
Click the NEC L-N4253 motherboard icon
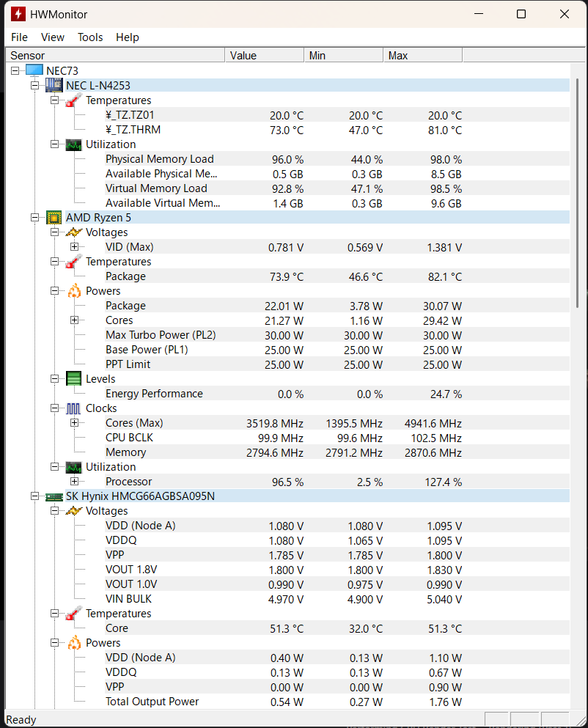coord(54,85)
